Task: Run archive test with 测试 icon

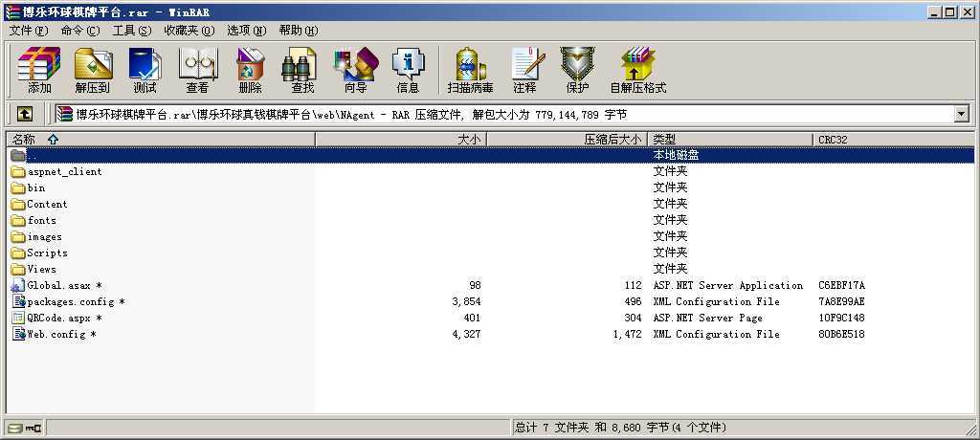Action: pyautogui.click(x=145, y=71)
